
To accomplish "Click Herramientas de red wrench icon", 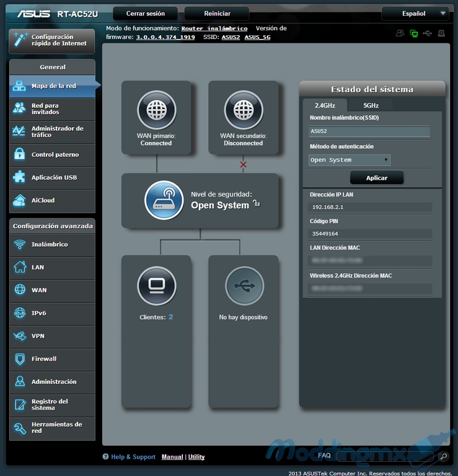I will (20, 428).
